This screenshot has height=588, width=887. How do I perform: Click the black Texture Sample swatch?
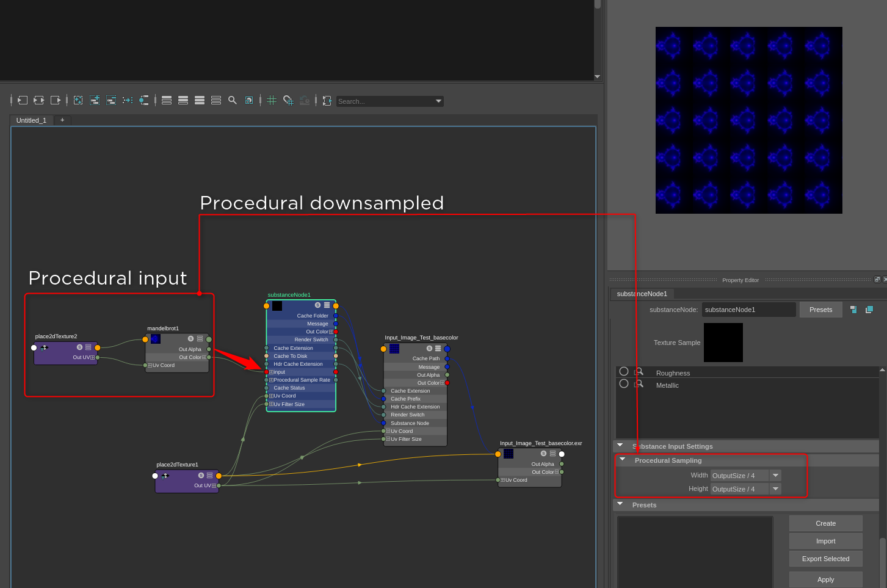point(723,343)
